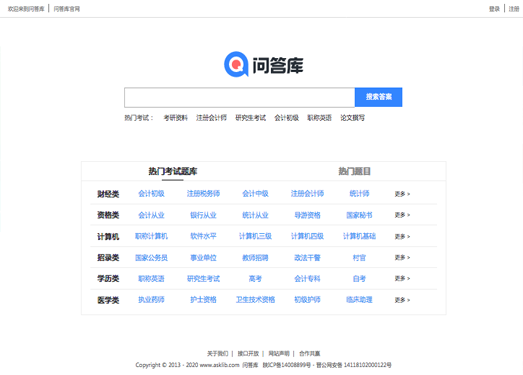
Task: Click the 学历类 category label
Action: pos(108,279)
